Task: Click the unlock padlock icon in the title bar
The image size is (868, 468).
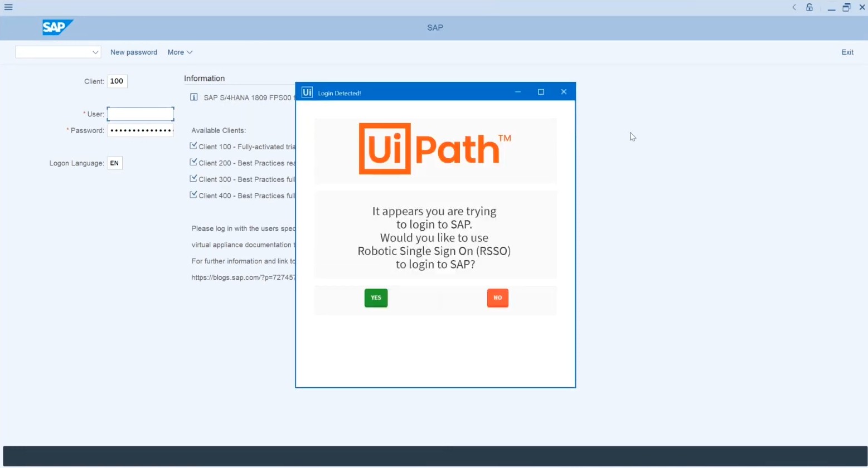Action: pos(809,8)
